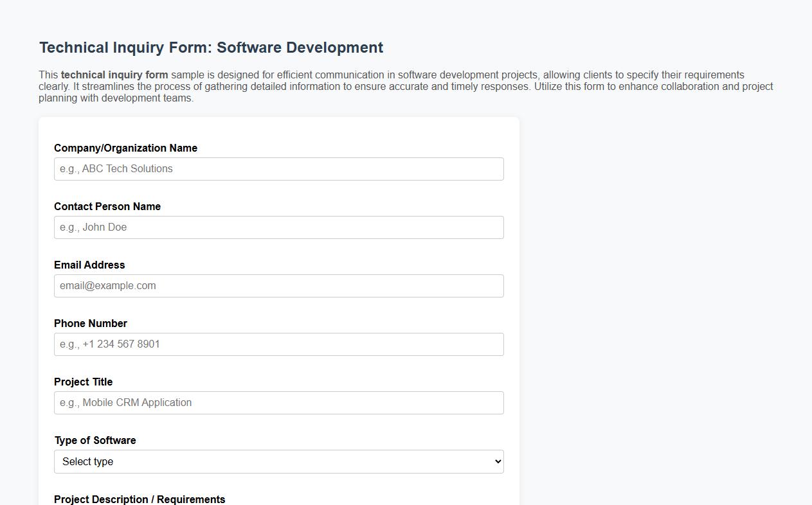Screen dimensions: 812x505
Task: Click the "Contact Person Name" label
Action: click(x=107, y=206)
